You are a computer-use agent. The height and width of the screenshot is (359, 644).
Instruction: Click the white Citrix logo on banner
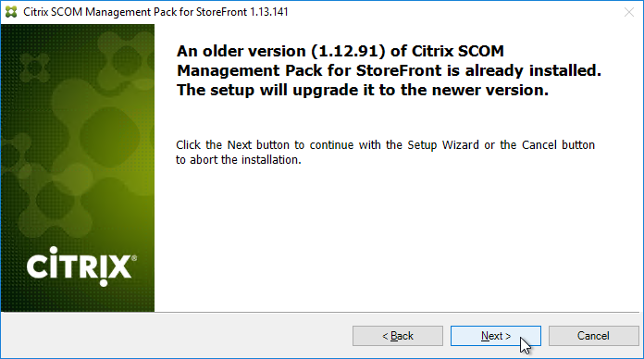(80, 266)
